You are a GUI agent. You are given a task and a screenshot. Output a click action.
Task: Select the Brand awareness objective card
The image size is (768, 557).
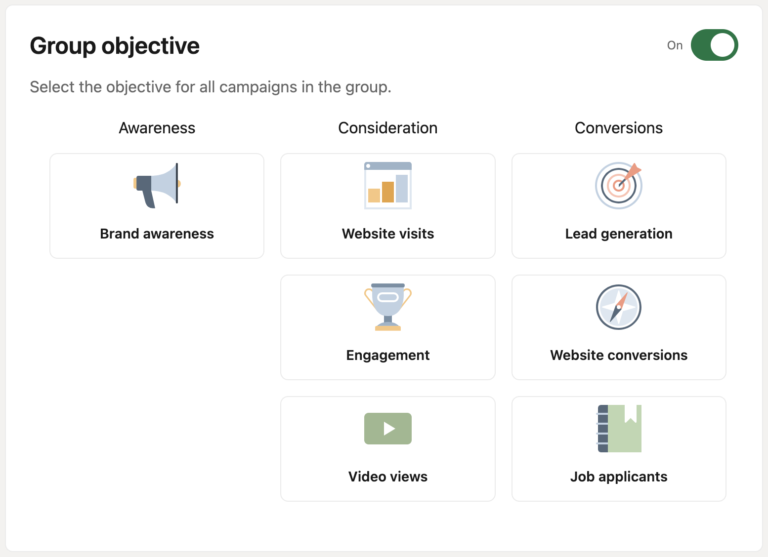click(157, 206)
